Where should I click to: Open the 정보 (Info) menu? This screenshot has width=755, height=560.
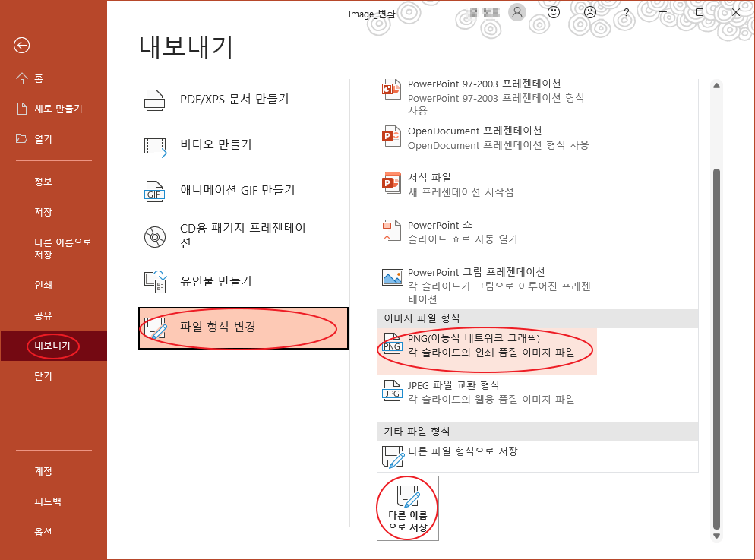pos(53,182)
